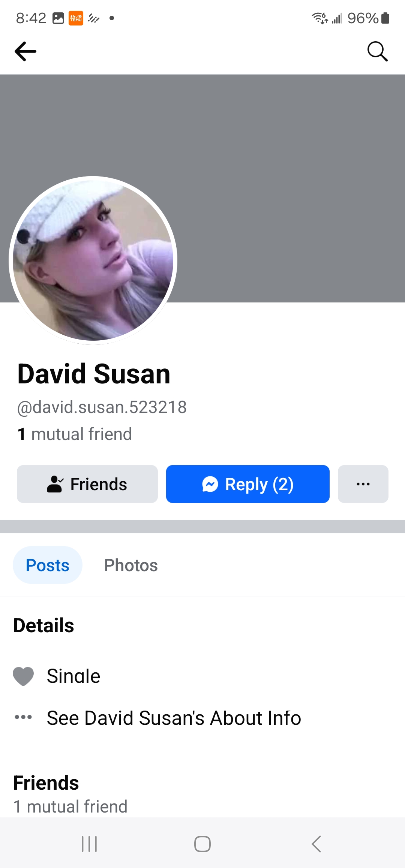
Task: Tap the Android home button
Action: 202,844
